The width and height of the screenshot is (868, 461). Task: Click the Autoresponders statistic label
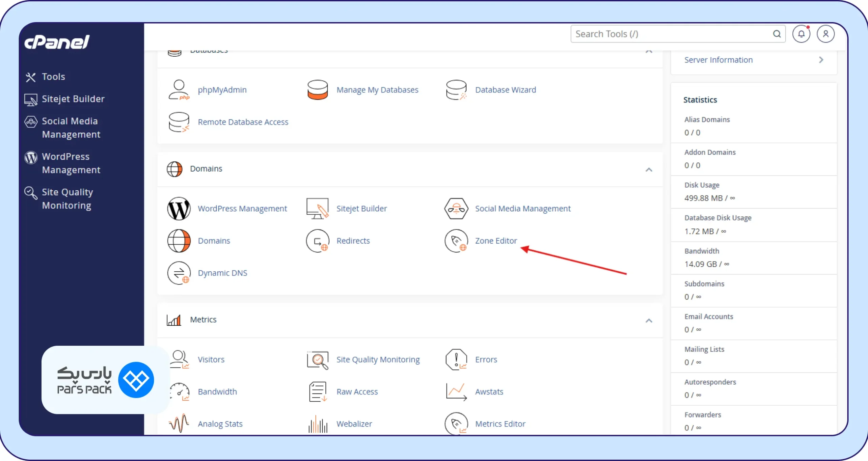(x=710, y=382)
